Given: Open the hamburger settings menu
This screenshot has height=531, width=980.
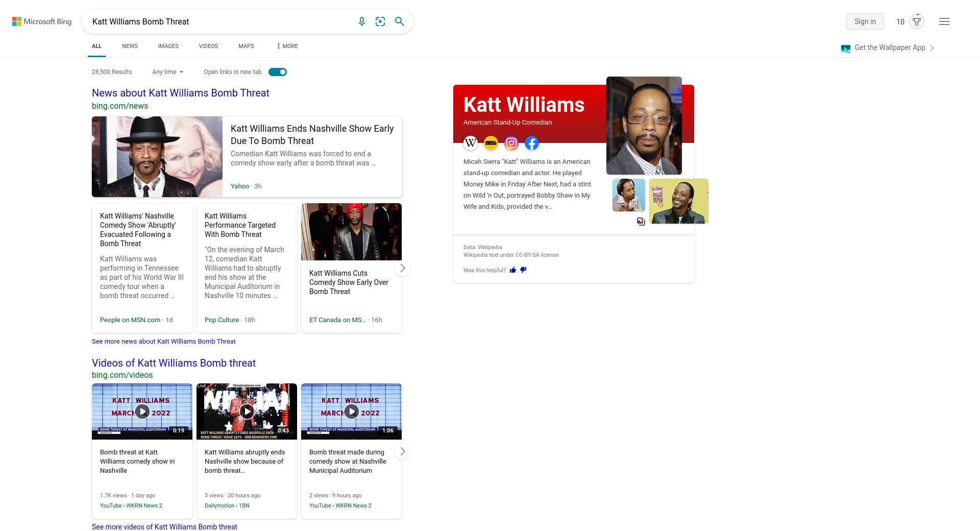Looking at the screenshot, I should [x=944, y=21].
